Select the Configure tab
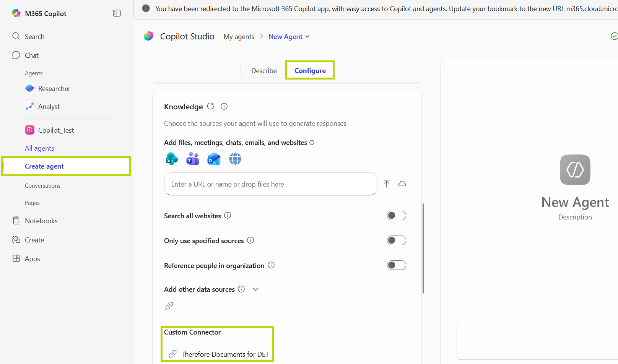The height and width of the screenshot is (364, 618). pyautogui.click(x=310, y=71)
